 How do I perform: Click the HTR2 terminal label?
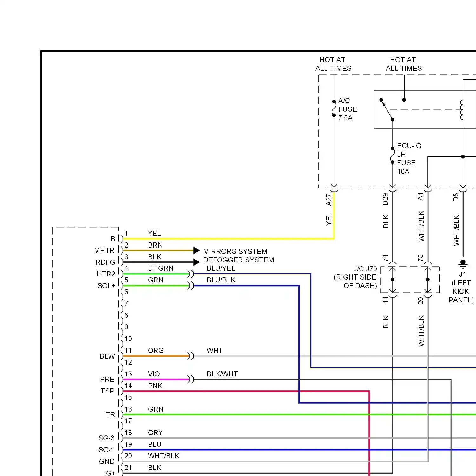pos(106,274)
